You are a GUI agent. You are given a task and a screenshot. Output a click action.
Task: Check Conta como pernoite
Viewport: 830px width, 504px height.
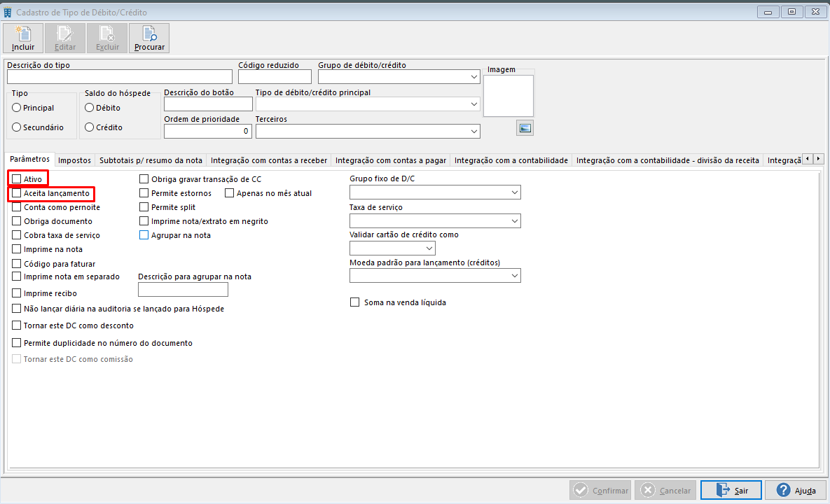(x=16, y=207)
